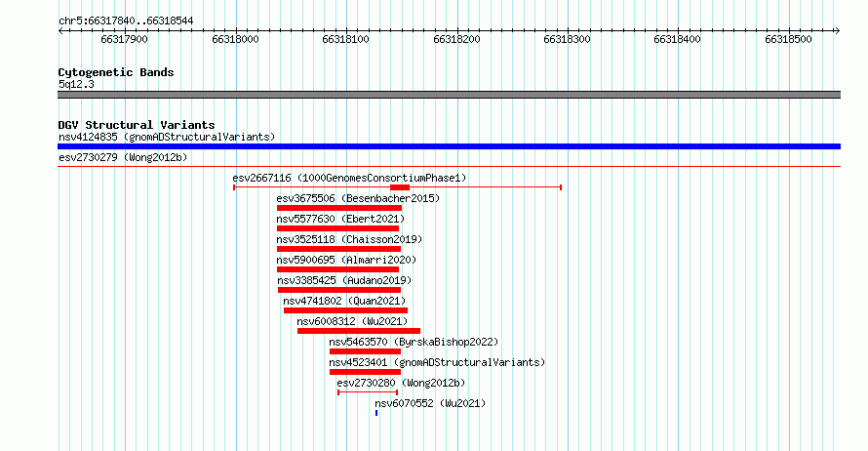Open nsv4741802 (Quan2021) variant label

(x=344, y=301)
